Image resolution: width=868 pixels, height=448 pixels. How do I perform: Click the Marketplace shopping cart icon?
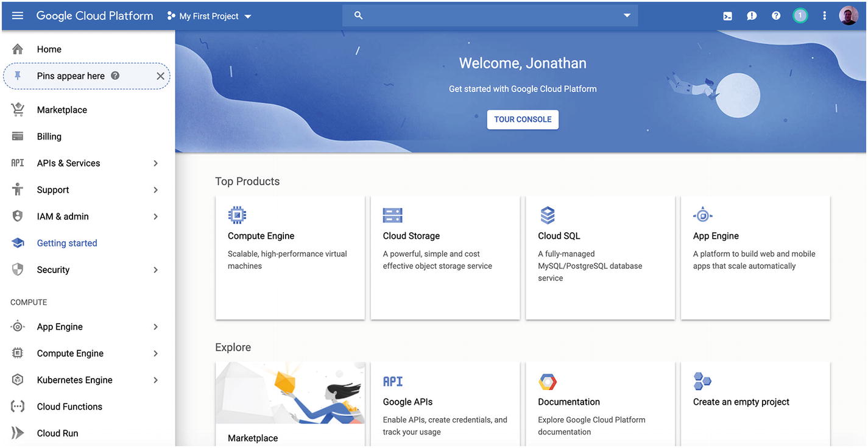pyautogui.click(x=18, y=110)
